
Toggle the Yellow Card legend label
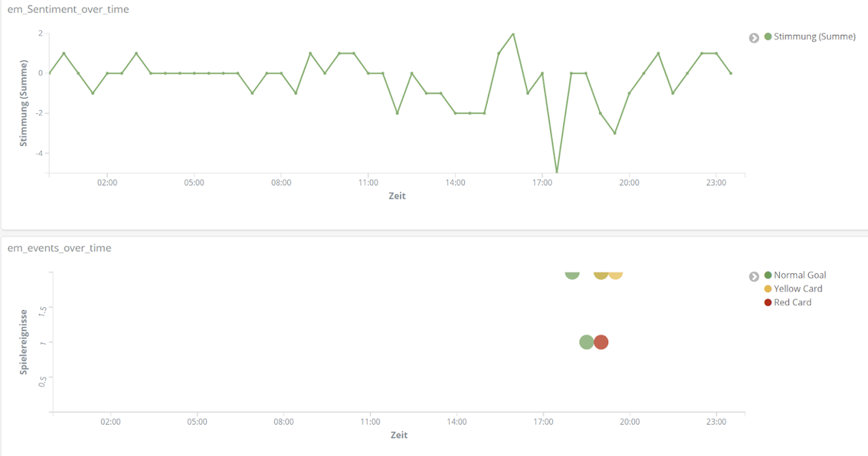click(x=798, y=289)
